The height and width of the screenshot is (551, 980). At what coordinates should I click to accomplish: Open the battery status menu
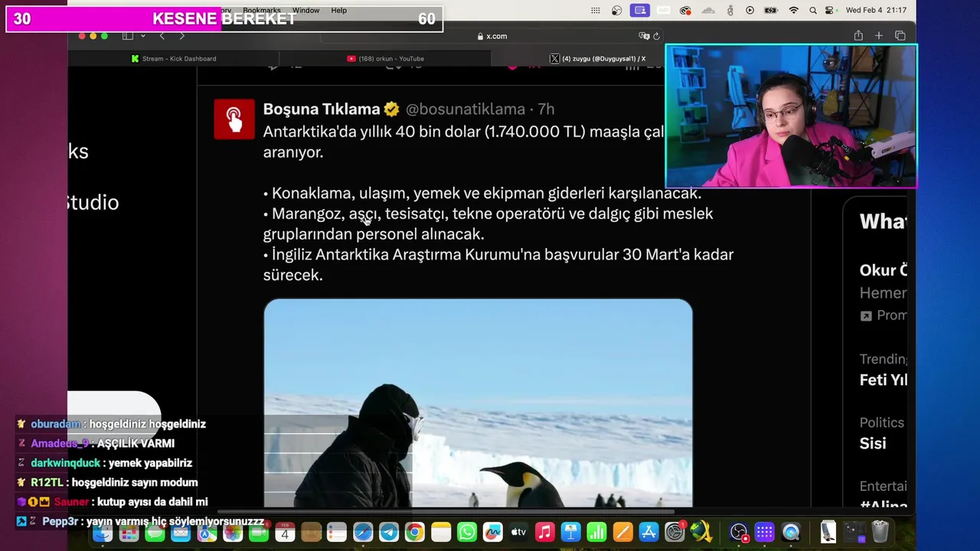coord(770,11)
